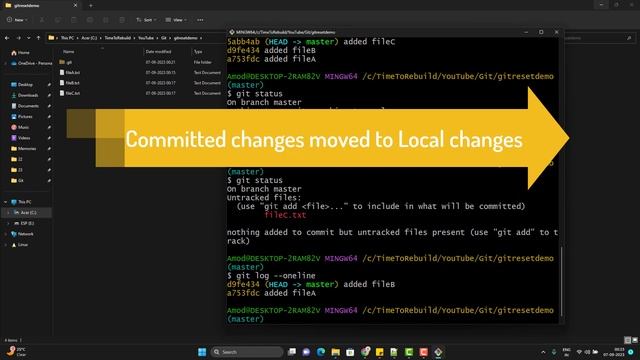640x360 pixels.
Task: Open the See more ellipsis menu
Action: (x=200, y=20)
